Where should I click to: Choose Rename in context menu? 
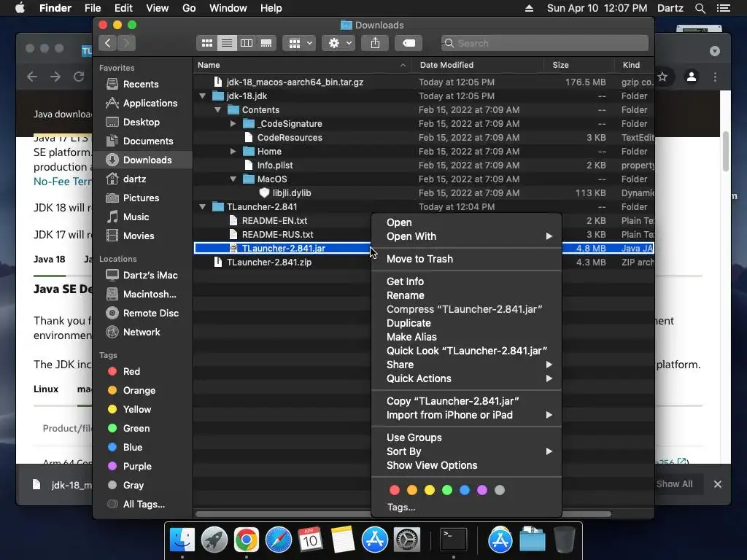coord(466,296)
